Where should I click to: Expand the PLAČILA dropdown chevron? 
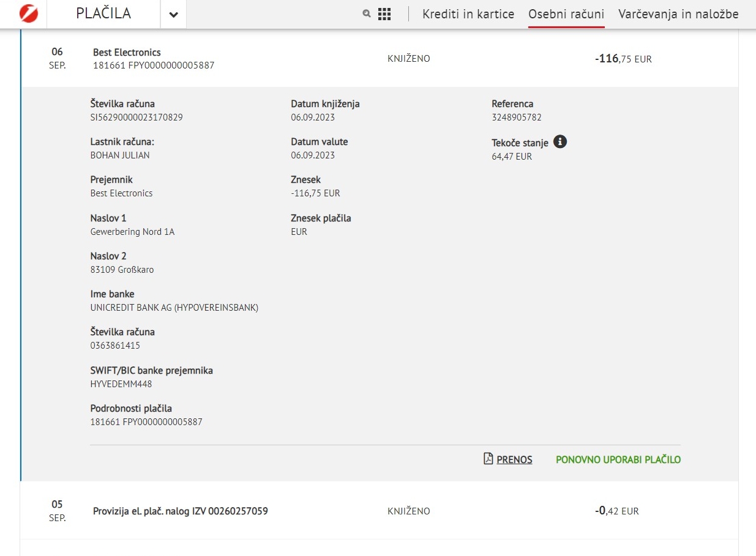(x=174, y=15)
